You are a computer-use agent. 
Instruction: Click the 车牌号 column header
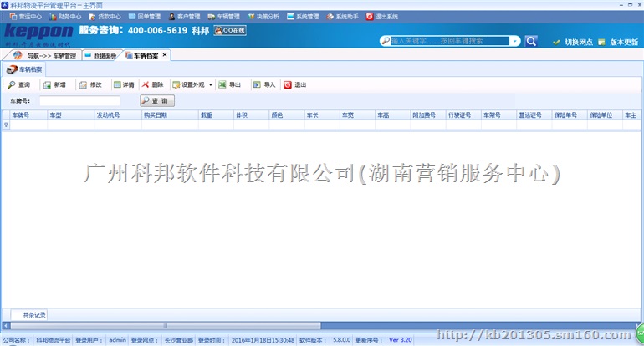(x=28, y=115)
